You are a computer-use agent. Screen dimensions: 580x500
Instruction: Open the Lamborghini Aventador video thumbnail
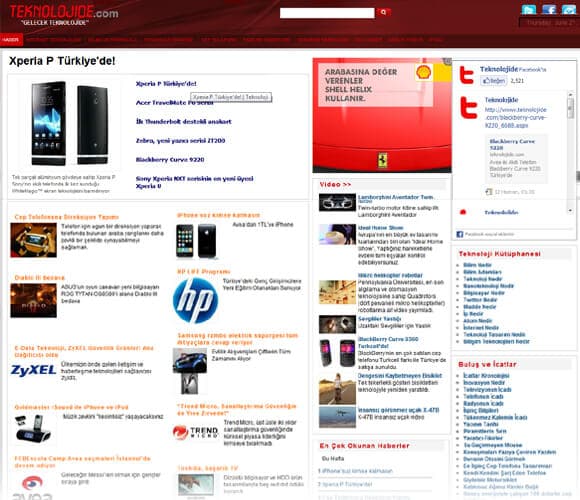click(x=337, y=203)
